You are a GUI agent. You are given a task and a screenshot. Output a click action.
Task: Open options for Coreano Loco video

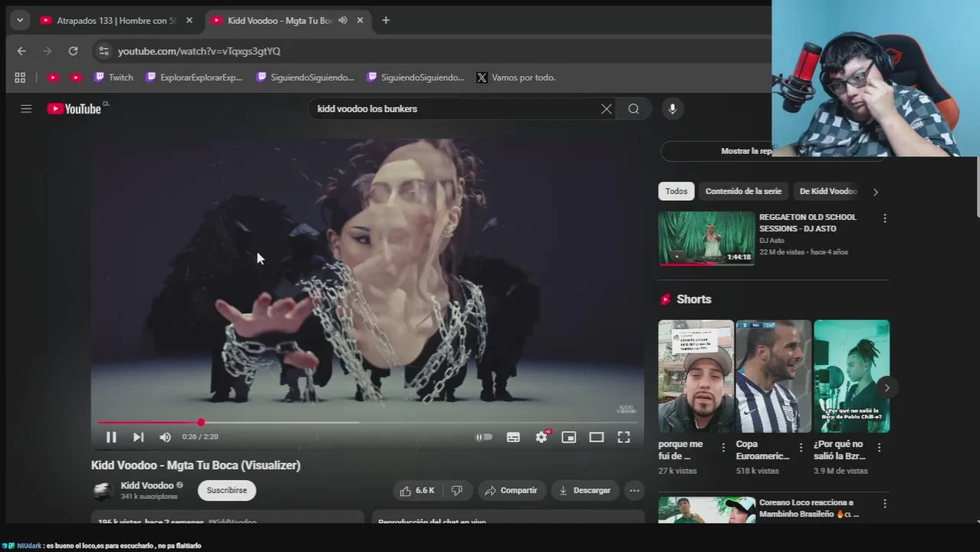tap(885, 504)
